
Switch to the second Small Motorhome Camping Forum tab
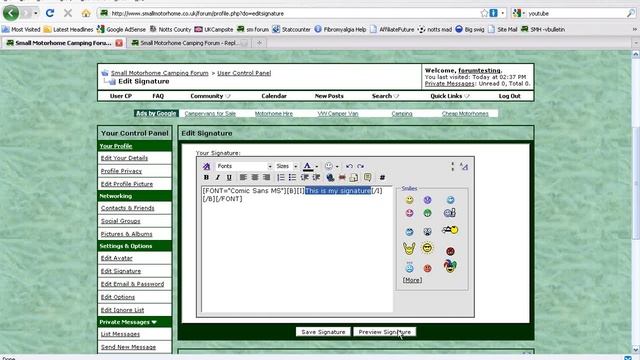(189, 43)
